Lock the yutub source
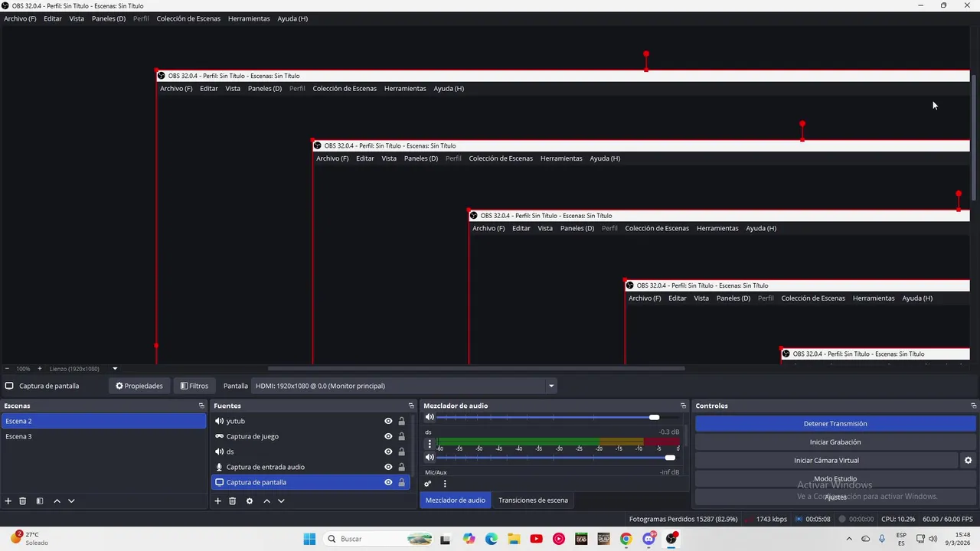Screen dimensions: 980x551 [x=401, y=421]
